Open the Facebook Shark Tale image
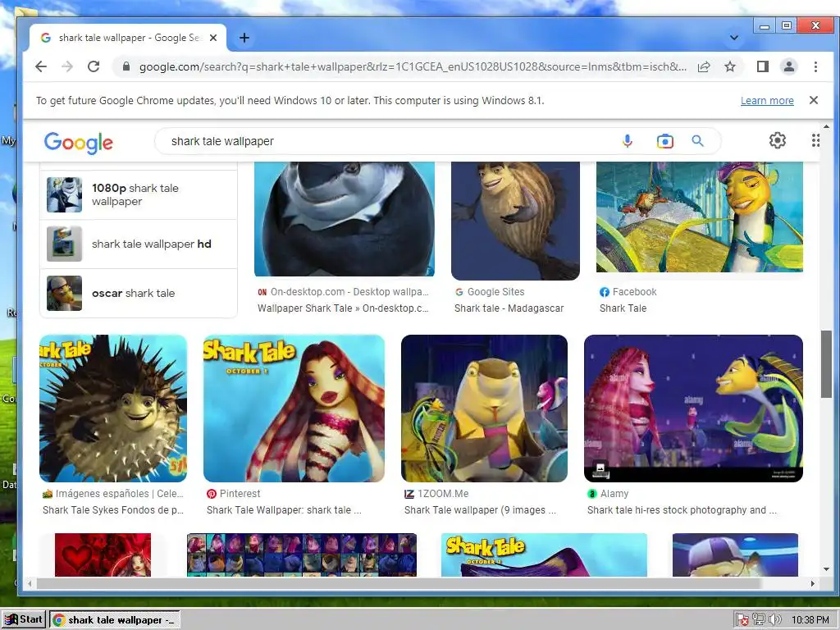This screenshot has width=840, height=630. click(x=700, y=217)
